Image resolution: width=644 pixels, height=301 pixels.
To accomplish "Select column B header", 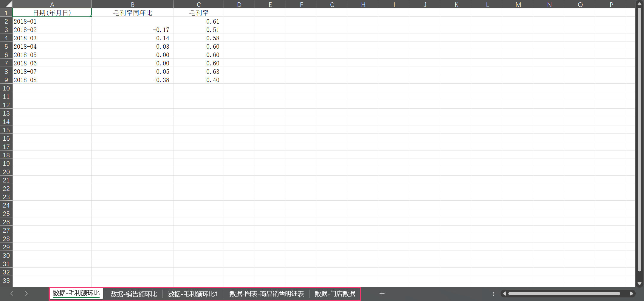I will tap(133, 4).
